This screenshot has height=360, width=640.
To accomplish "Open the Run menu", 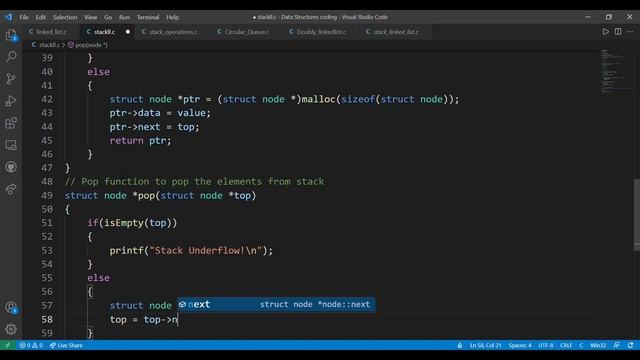I will coord(124,17).
